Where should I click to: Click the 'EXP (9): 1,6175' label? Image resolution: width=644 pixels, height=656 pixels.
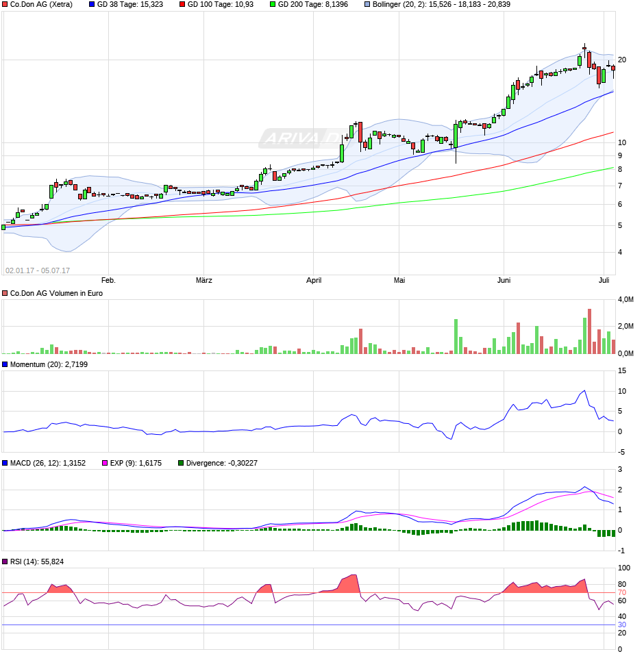click(136, 464)
